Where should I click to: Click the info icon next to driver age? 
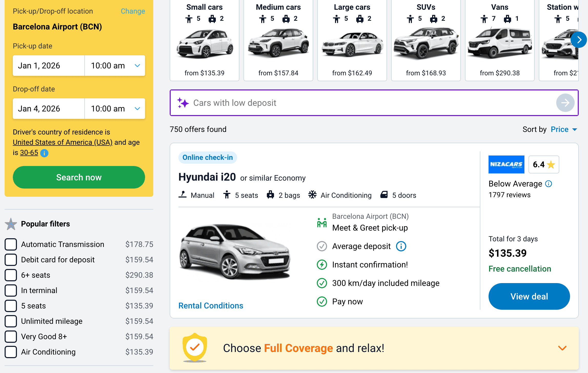pyautogui.click(x=44, y=153)
